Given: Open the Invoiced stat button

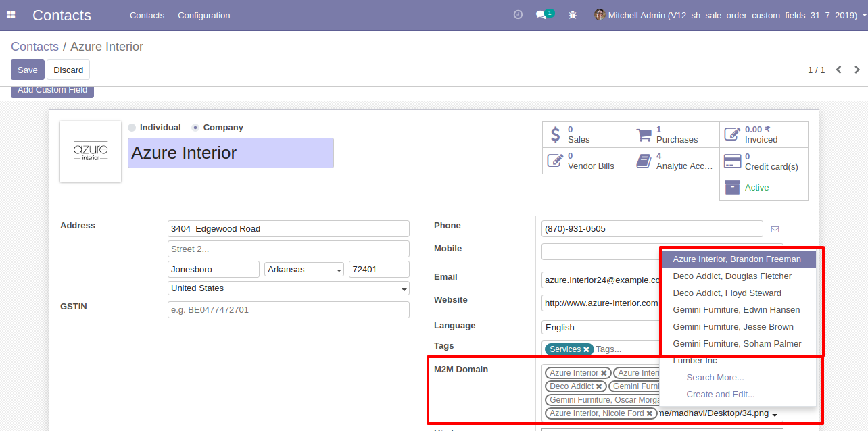Looking at the screenshot, I should coord(764,134).
